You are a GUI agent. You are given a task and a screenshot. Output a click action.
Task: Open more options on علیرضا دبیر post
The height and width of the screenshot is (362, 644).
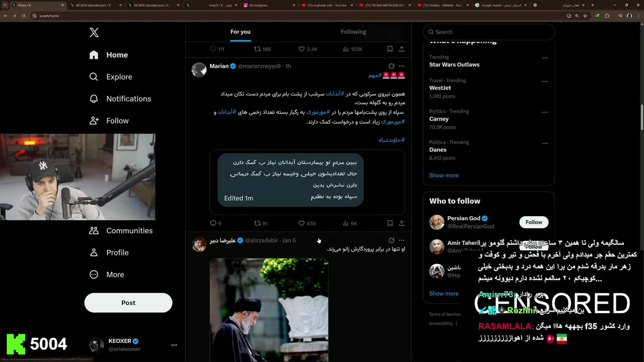tap(401, 240)
